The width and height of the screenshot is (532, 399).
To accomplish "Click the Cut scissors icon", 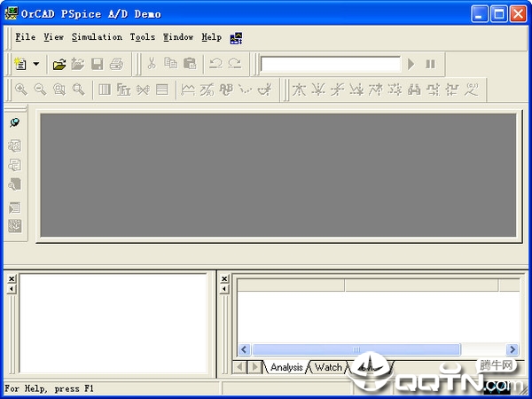I will [x=152, y=64].
